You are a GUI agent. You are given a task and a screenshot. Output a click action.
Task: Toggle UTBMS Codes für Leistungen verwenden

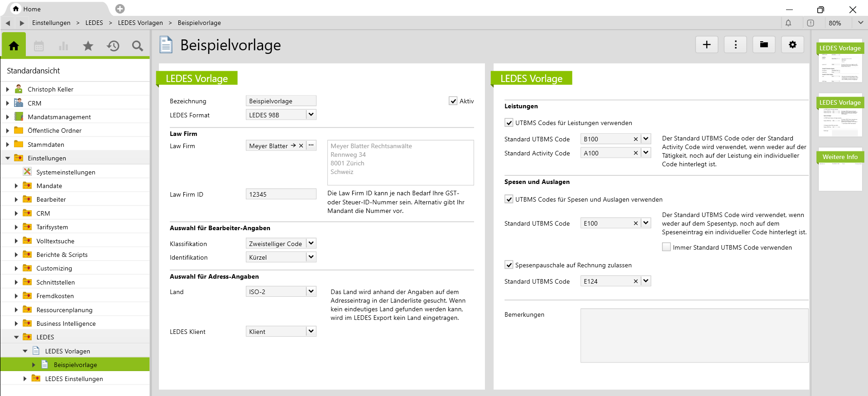coord(509,123)
